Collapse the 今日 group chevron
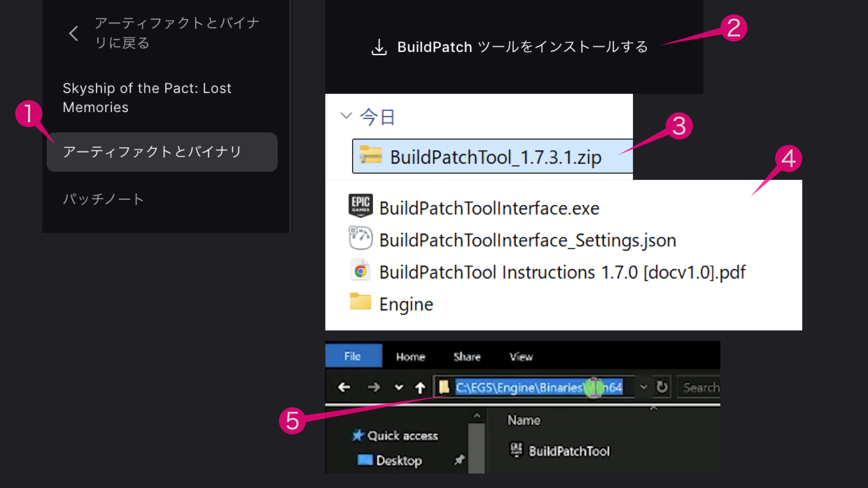 pyautogui.click(x=346, y=116)
